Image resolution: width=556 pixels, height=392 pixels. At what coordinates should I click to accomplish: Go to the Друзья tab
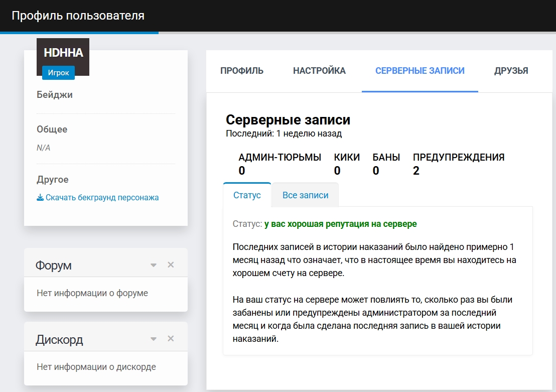(x=511, y=71)
